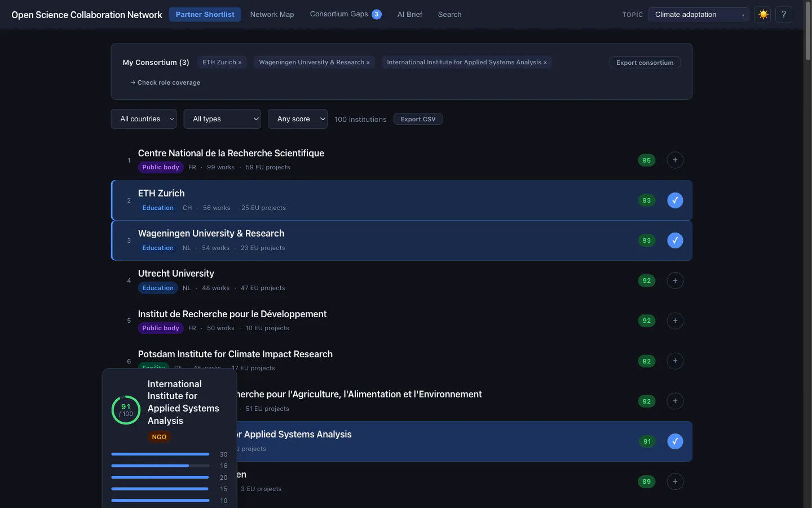Open Centre National de la Recherche Scientifique entry
812x508 pixels.
click(x=231, y=153)
